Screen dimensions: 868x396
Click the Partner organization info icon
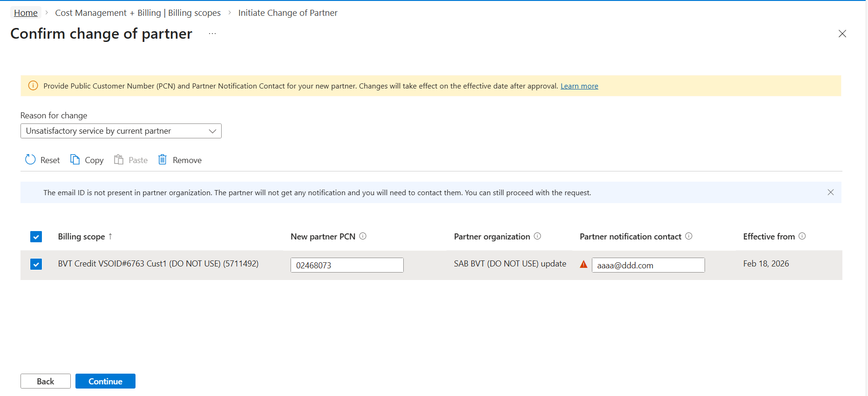537,236
